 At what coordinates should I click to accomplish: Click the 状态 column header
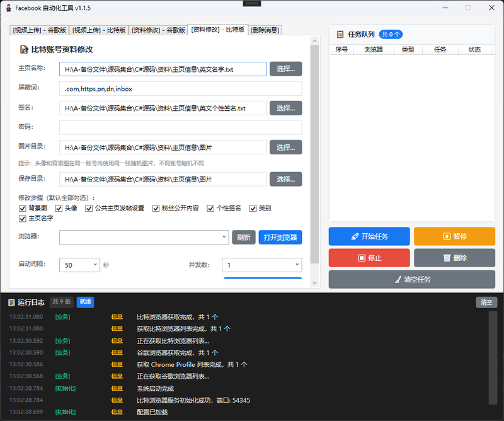pos(474,50)
